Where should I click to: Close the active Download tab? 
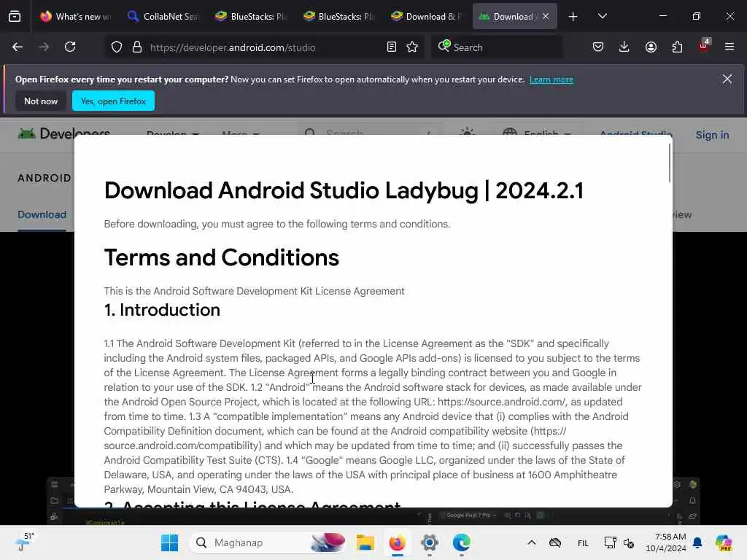pyautogui.click(x=546, y=17)
